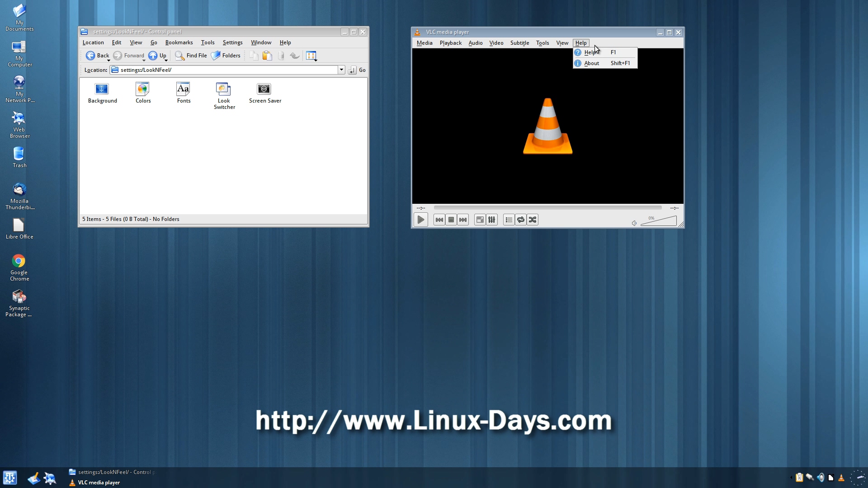Open the TDE start menu button

click(10, 478)
